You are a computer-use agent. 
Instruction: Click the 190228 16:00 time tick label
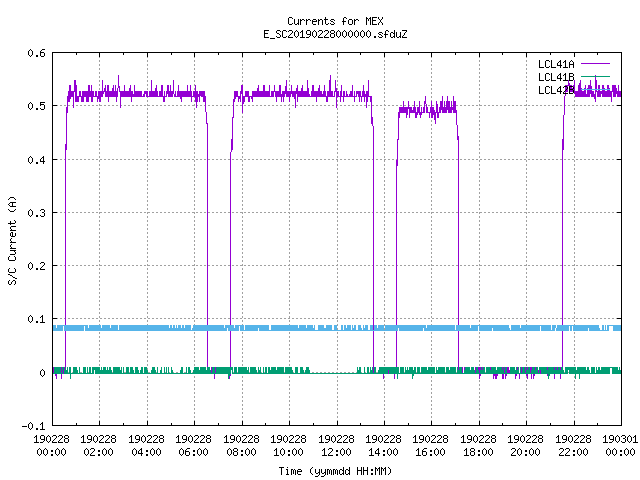coord(431,446)
